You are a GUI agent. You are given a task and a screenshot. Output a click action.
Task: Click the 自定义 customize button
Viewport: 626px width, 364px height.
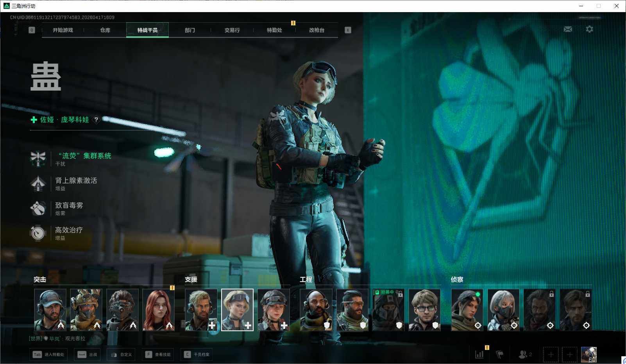(121, 355)
